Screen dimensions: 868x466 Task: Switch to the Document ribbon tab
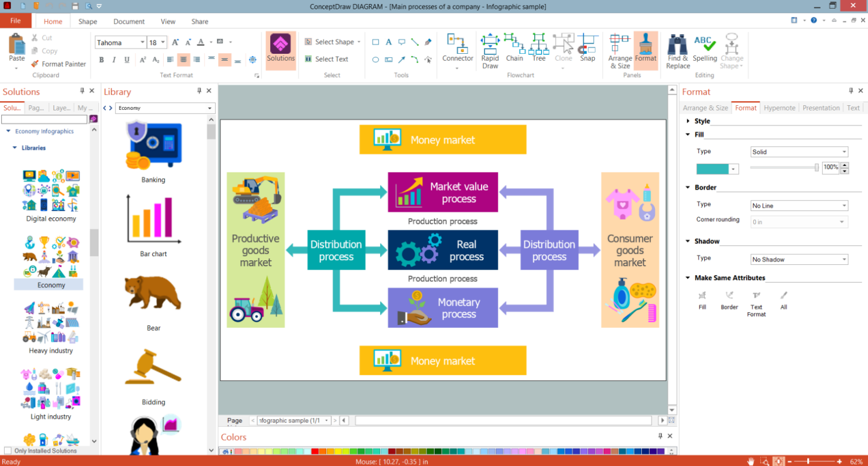129,21
